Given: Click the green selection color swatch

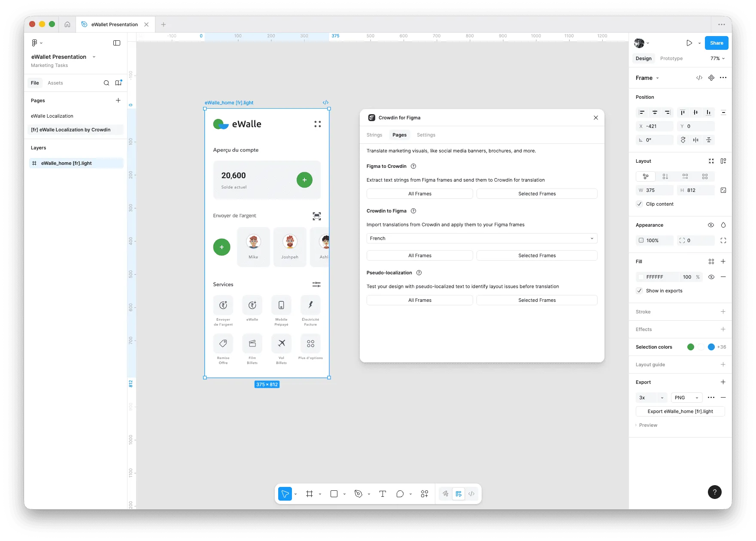Looking at the screenshot, I should click(691, 347).
